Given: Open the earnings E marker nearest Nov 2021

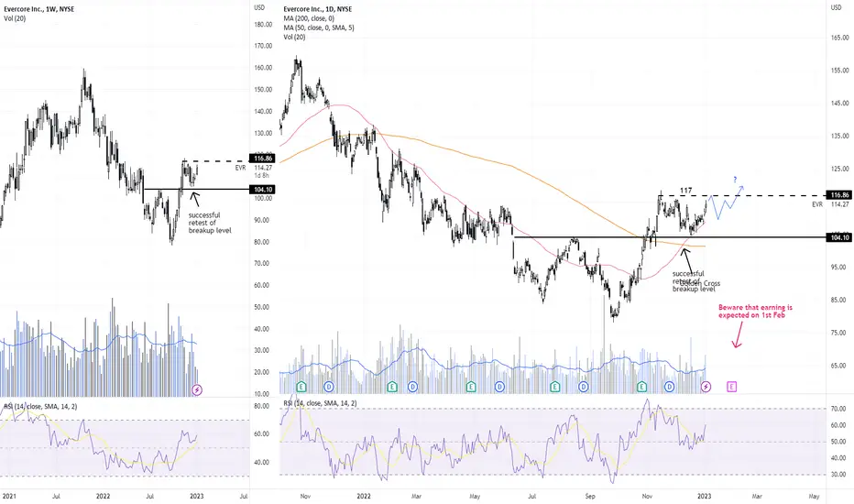Looking at the screenshot, I should pyautogui.click(x=301, y=387).
